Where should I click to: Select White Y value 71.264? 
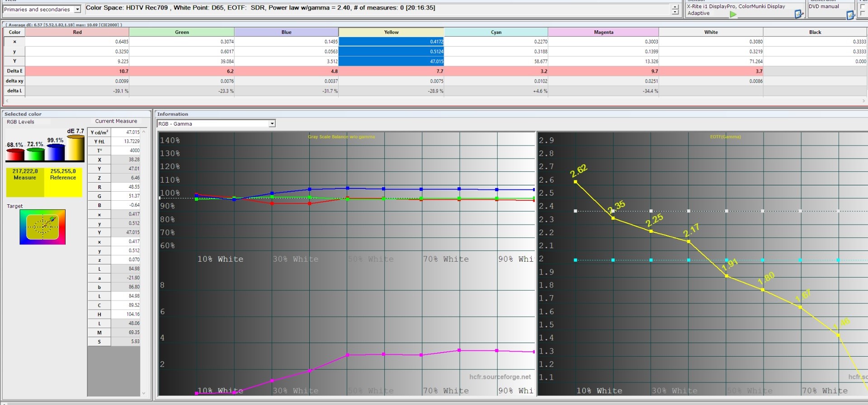point(711,61)
